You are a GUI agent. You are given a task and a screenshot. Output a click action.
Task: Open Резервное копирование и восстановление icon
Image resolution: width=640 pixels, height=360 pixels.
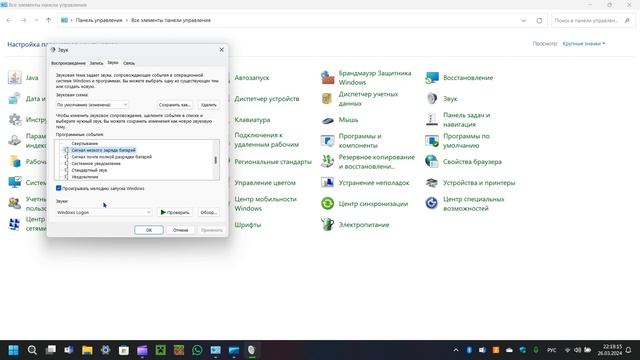coord(327,162)
